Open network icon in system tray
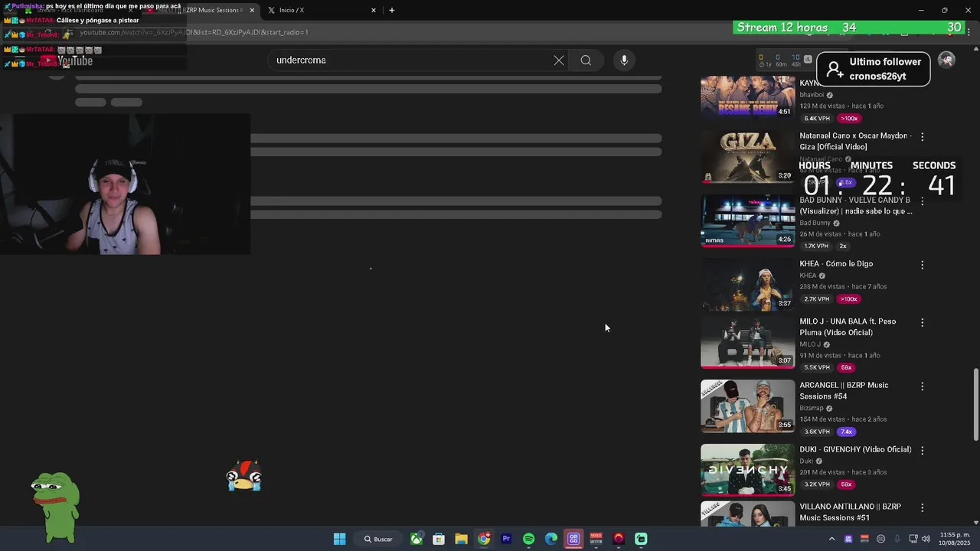Viewport: 980px width, 551px height. (x=913, y=539)
